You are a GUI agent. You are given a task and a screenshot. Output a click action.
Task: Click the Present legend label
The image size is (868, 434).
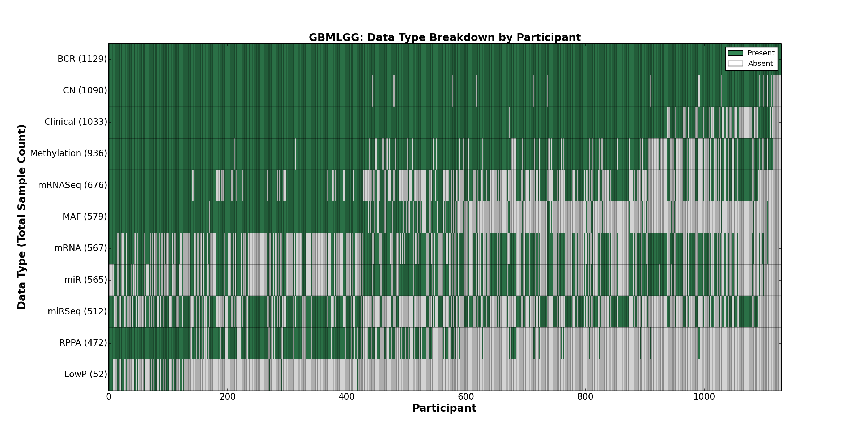761,53
